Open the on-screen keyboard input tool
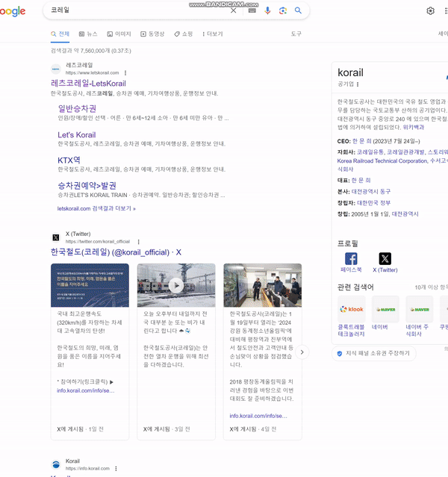This screenshot has height=477, width=448. point(252,10)
